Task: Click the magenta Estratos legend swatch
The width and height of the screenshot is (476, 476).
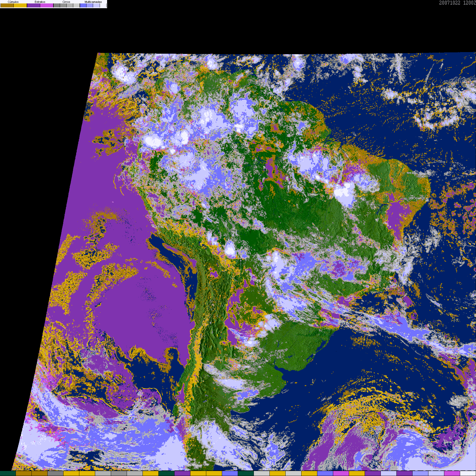Action: pos(47,5)
